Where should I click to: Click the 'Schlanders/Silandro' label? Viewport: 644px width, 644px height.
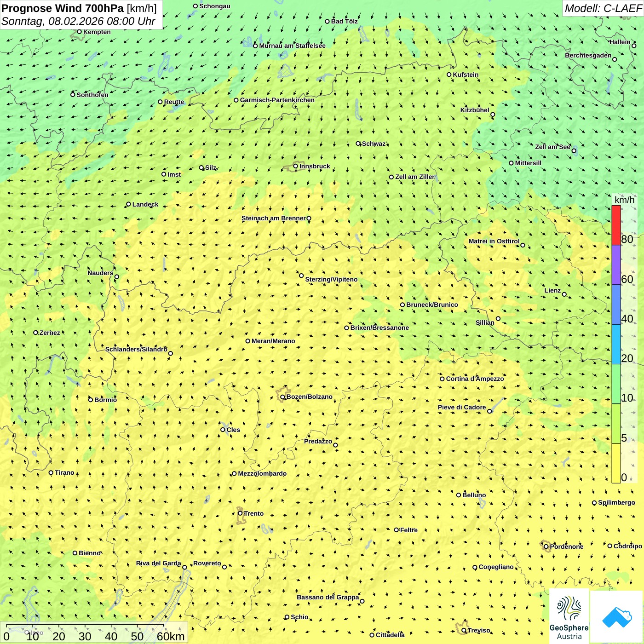(136, 349)
